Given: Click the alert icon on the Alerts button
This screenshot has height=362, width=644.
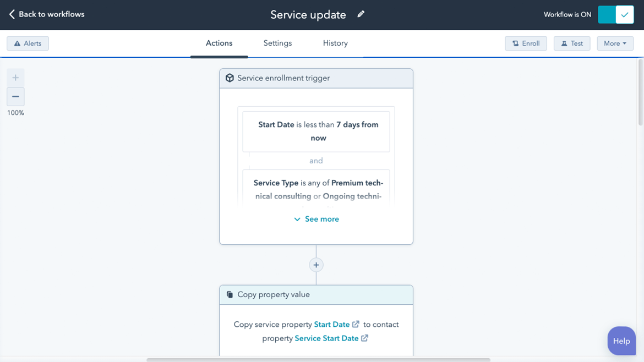Looking at the screenshot, I should coord(17,43).
